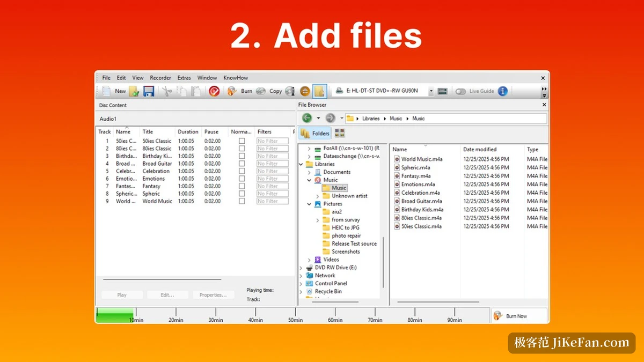The image size is (644, 362).
Task: Open the Extras menu
Action: click(x=184, y=78)
